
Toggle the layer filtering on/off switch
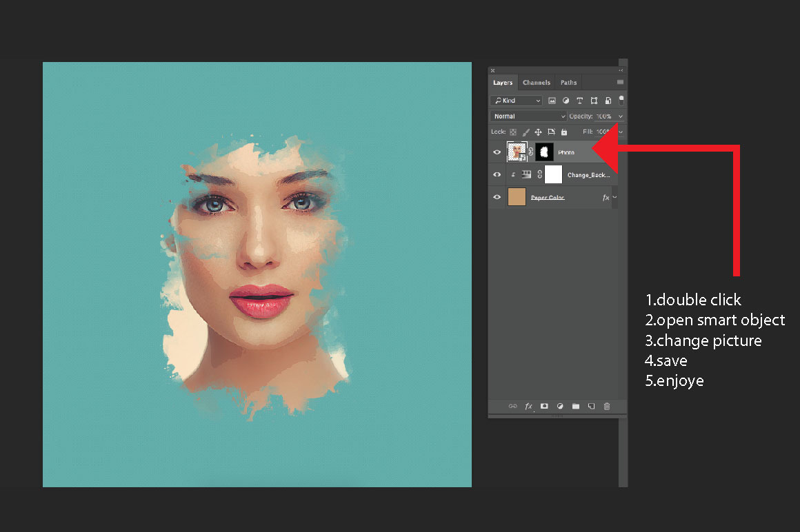click(621, 100)
